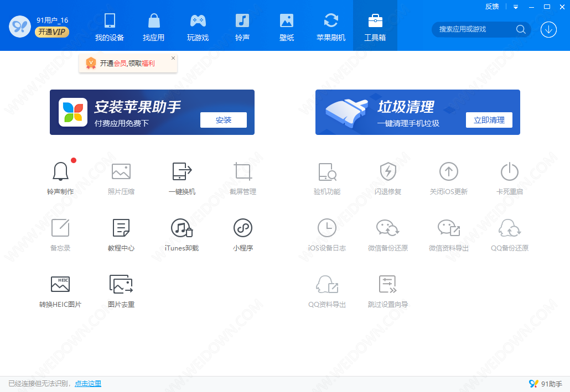This screenshot has height=392, width=570.
Task: Open the iOS设备日志 device log tool
Action: pyautogui.click(x=327, y=234)
